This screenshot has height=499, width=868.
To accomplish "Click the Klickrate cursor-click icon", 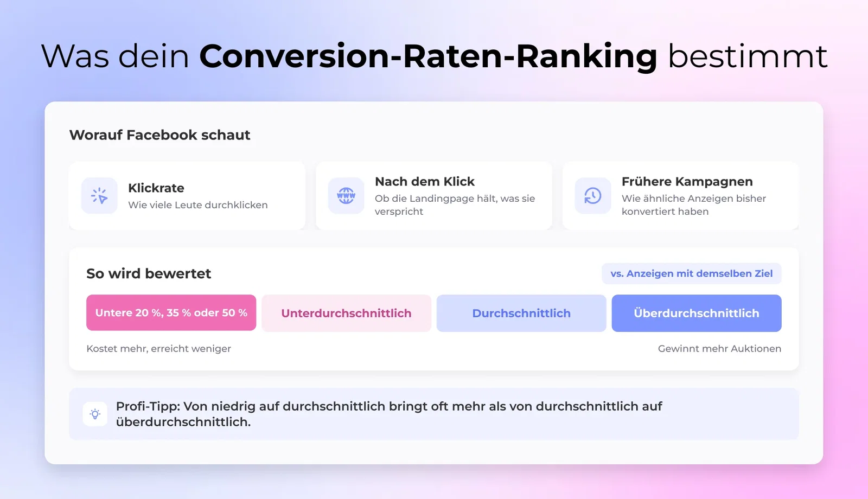I will point(99,196).
